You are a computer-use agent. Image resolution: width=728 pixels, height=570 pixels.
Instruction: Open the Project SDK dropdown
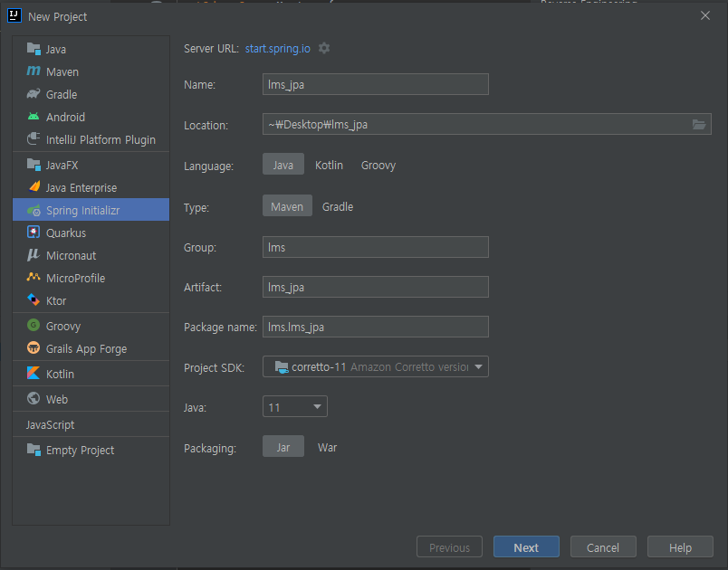[375, 366]
